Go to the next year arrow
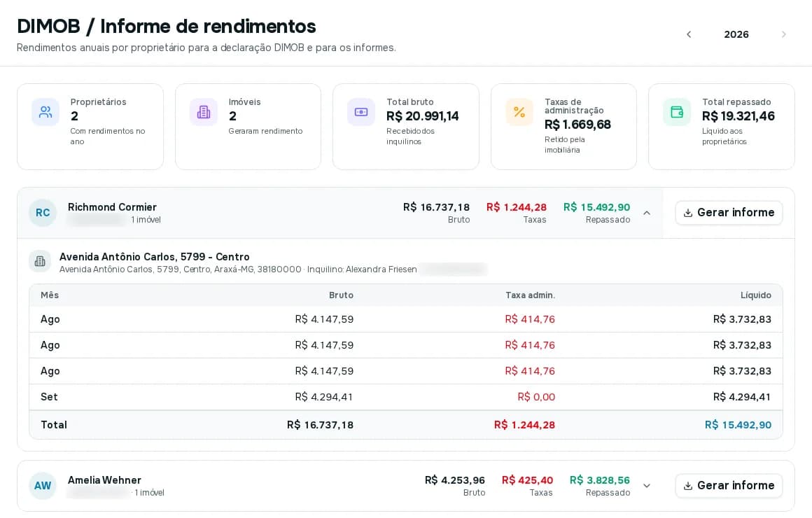 click(x=783, y=34)
